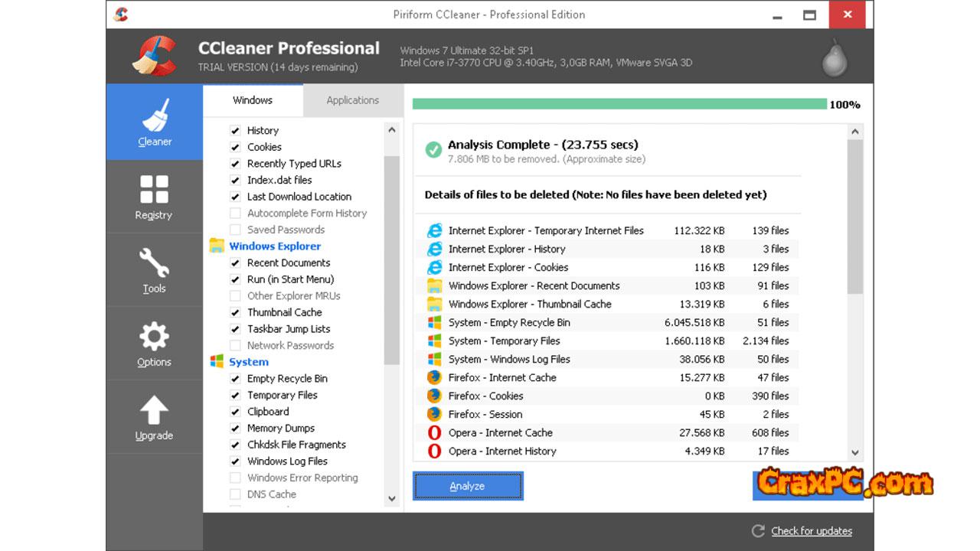Click Firefox icon beside Cookies result
This screenshot has width=980, height=551.
[x=434, y=396]
